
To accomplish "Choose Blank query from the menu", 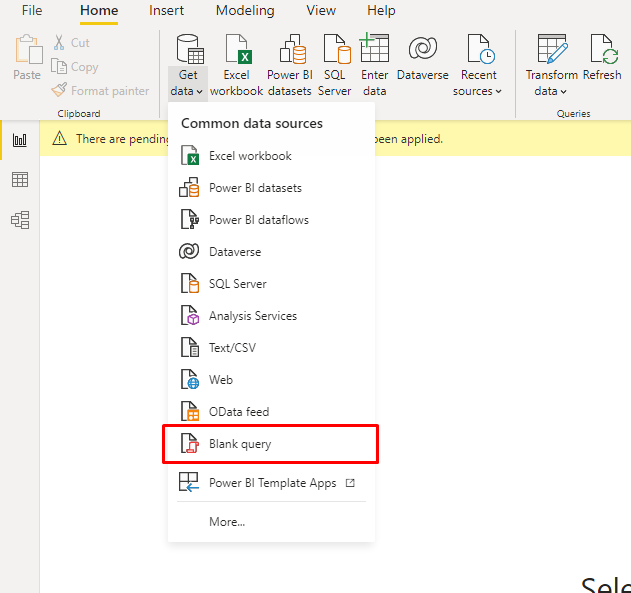I will click(240, 444).
